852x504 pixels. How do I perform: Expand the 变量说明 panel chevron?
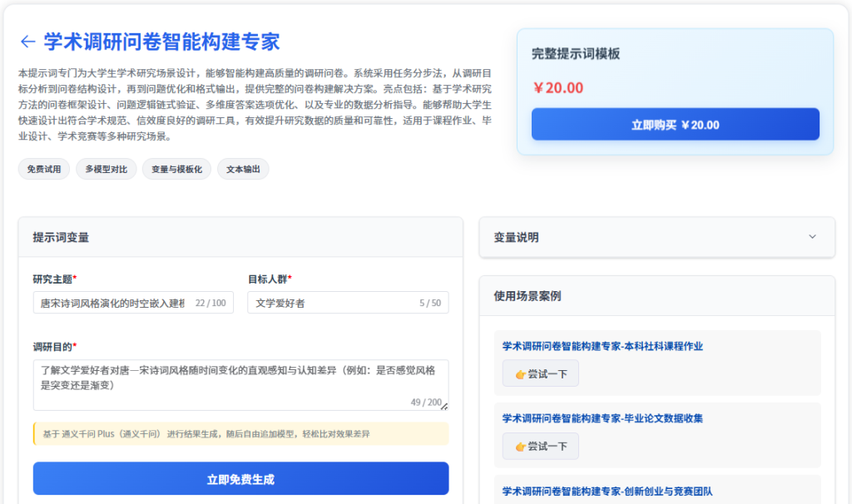coord(812,237)
